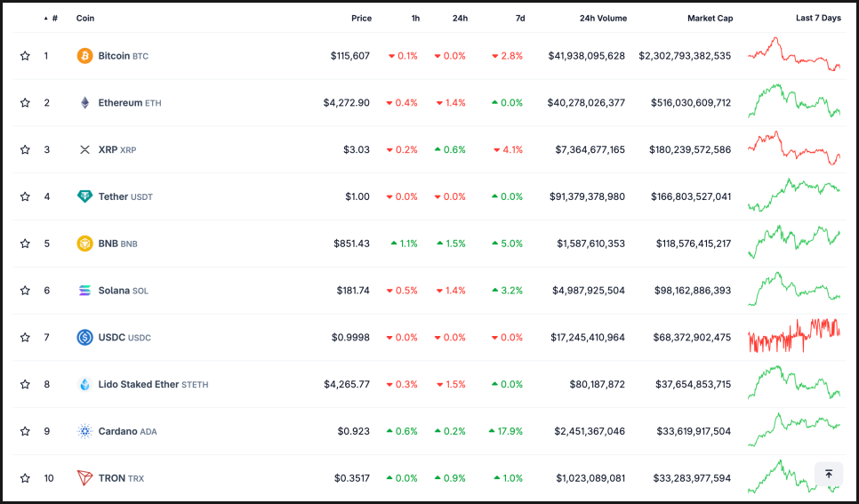Viewport: 859px width, 504px height.
Task: Sort by the 24h change header
Action: [461, 18]
